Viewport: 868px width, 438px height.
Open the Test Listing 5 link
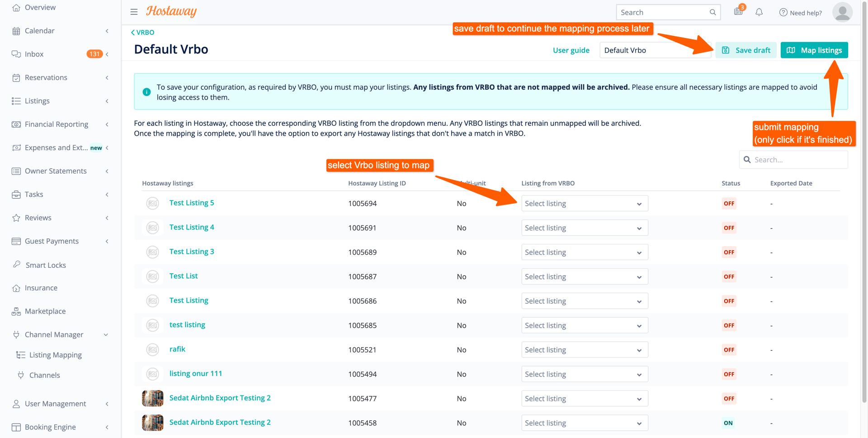tap(192, 203)
